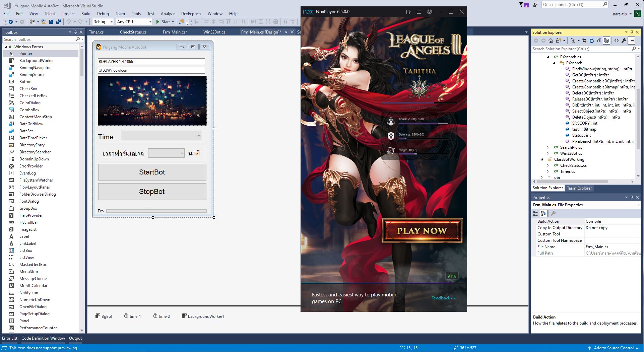
Task: Switch to the Team Explorer tab
Action: (579, 188)
